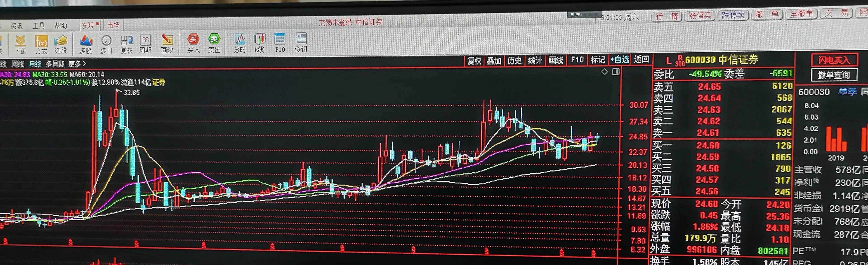Image resolution: width=868 pixels, height=265 pixels.
Task: Click the 卖五 24.65 order row
Action: 723,86
